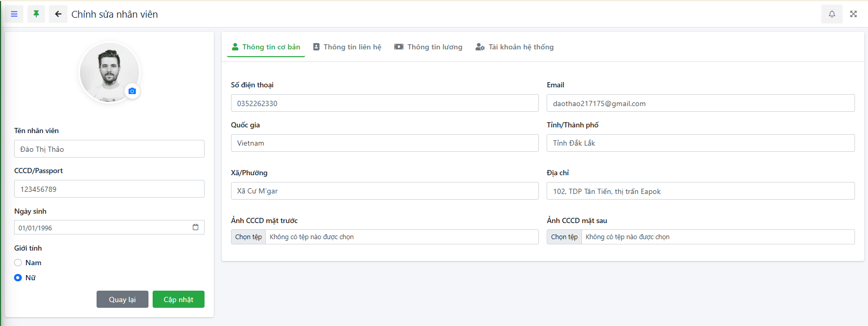Open the notifications bell
This screenshot has height=326, width=868.
click(832, 14)
